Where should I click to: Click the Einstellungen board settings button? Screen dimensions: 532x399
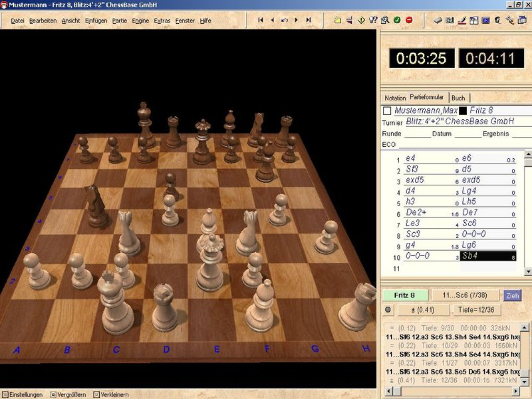tap(23, 394)
